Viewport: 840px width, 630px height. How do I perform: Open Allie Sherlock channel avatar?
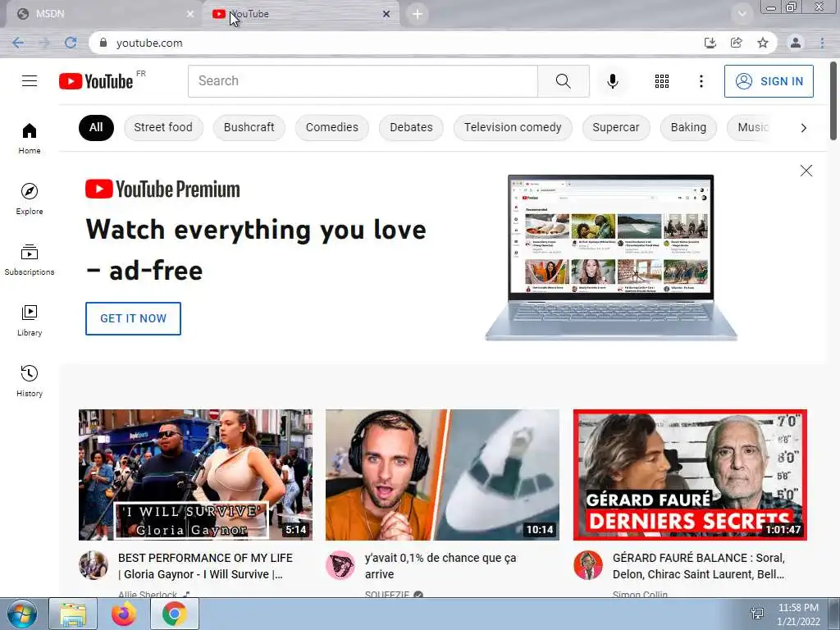coord(94,565)
